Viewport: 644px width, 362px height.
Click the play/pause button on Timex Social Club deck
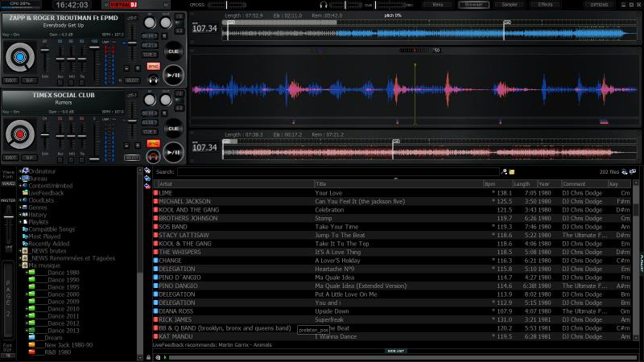pyautogui.click(x=173, y=152)
